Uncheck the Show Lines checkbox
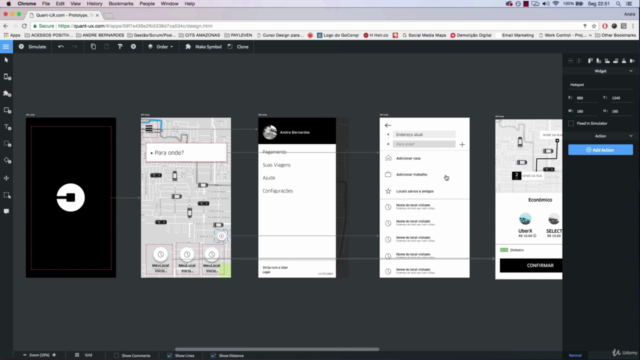 (169, 356)
